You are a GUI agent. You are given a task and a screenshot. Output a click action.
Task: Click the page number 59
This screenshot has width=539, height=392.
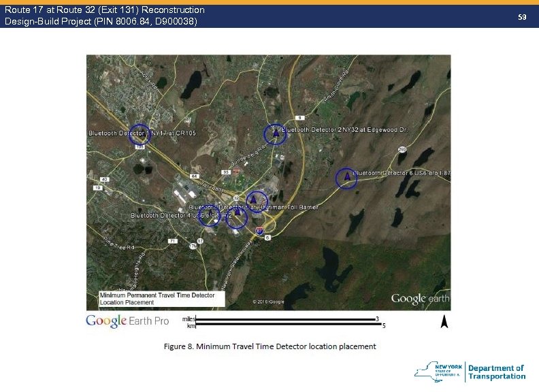tap(522, 17)
